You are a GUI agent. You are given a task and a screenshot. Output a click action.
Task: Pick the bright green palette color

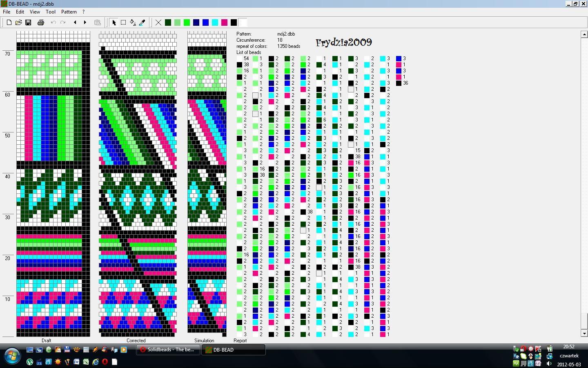(187, 22)
